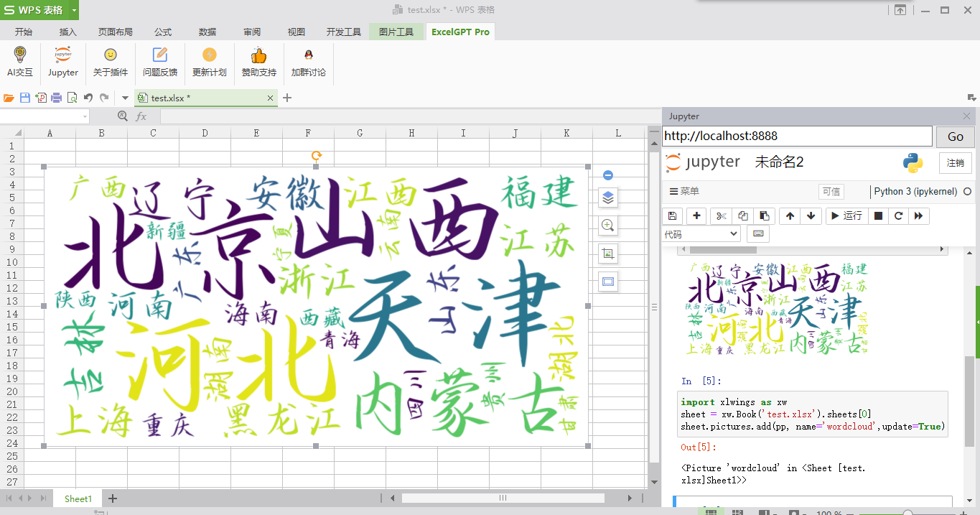The image size is (980, 515).
Task: Click the Go button
Action: click(x=956, y=136)
